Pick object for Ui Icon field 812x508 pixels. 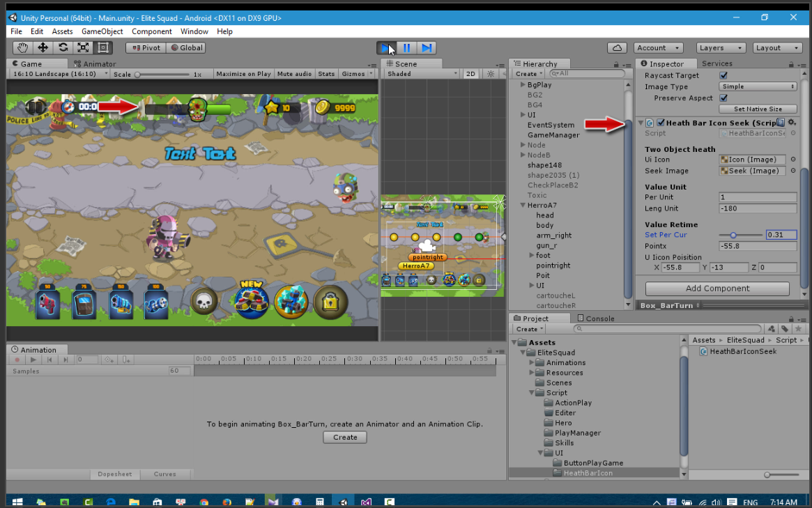pyautogui.click(x=793, y=160)
